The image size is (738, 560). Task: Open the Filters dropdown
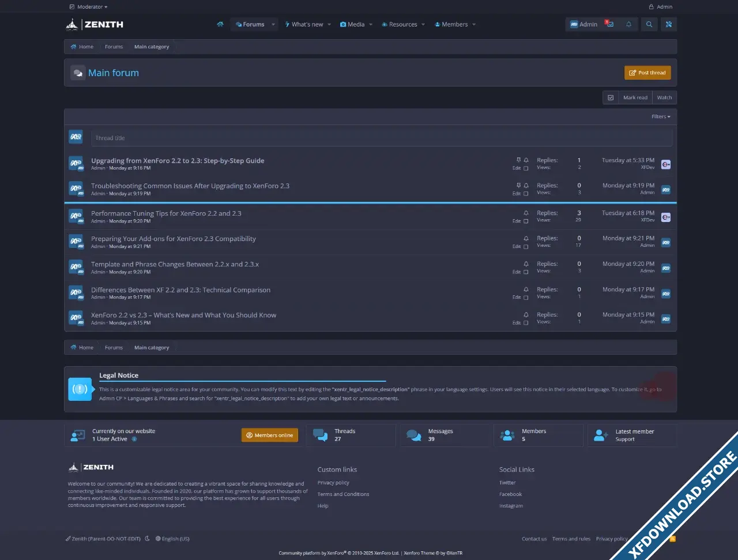(x=661, y=116)
